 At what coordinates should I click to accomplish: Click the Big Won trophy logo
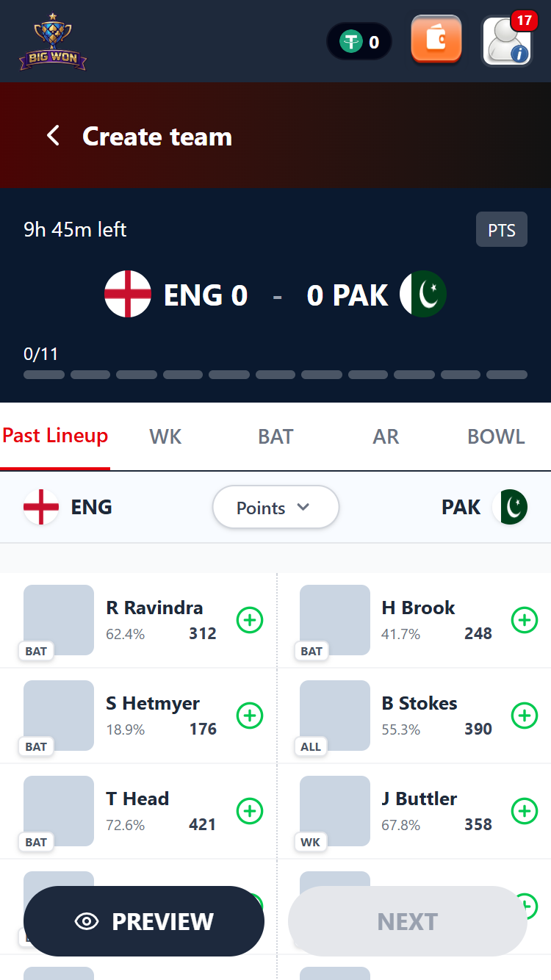53,42
